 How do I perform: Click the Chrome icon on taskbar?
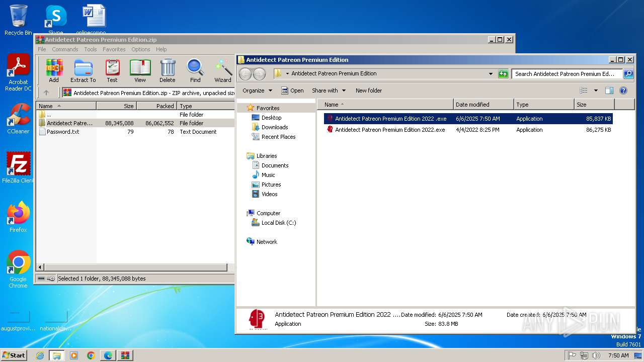91,355
